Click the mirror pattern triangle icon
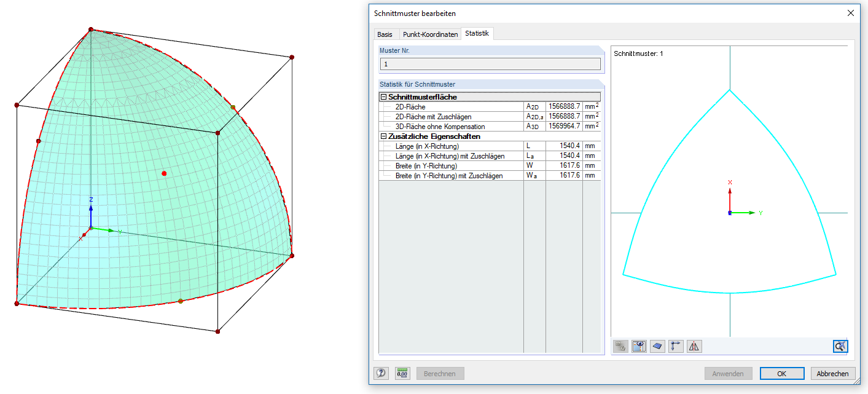This screenshot has height=394, width=868. coord(694,346)
